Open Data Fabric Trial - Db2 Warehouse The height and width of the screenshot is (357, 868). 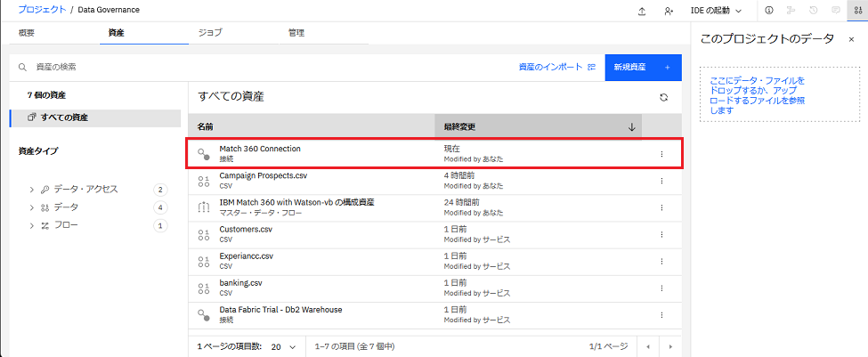[x=280, y=310]
